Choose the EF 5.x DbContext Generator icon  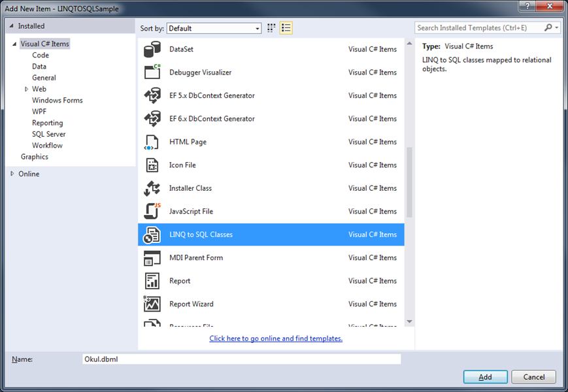pos(152,95)
